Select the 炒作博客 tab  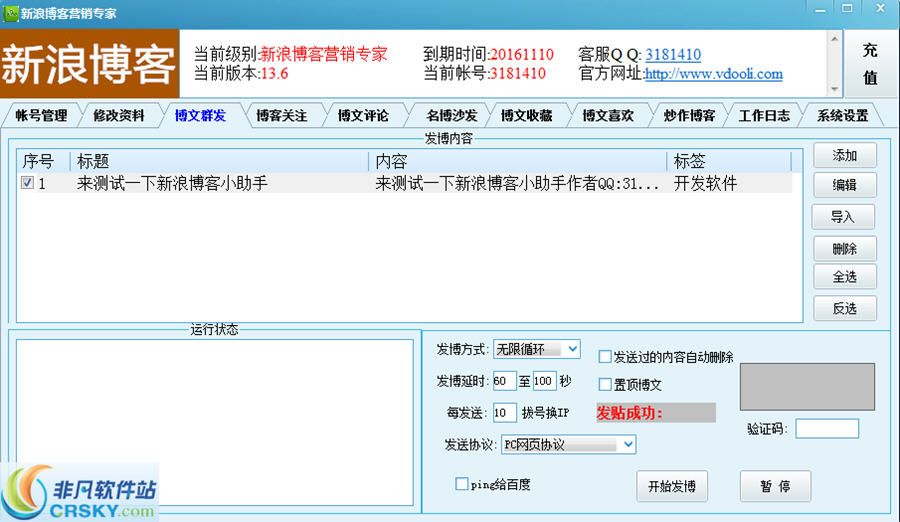689,115
